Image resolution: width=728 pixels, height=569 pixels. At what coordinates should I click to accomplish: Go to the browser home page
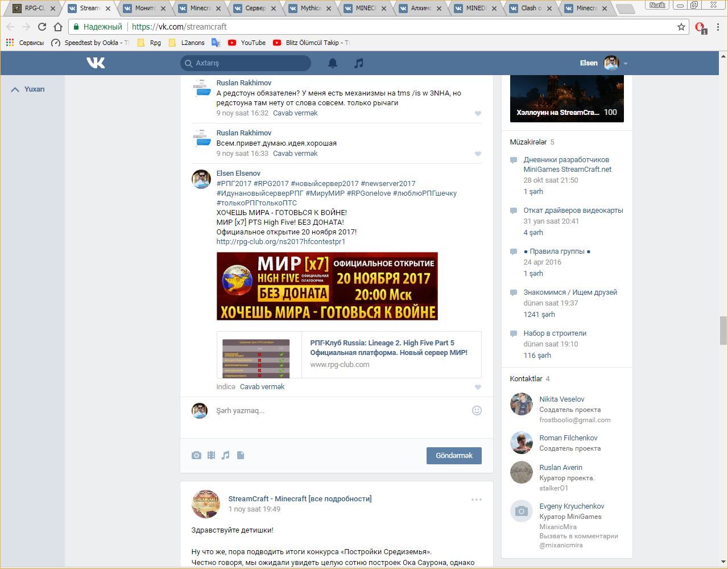coord(58,27)
